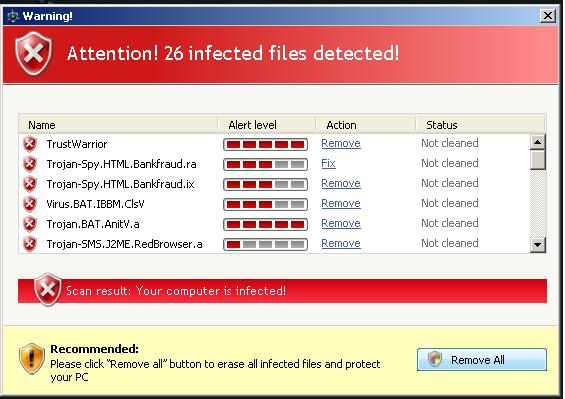Click the large red shield in header banner
Viewport: 565px width, 399px height.
pos(34,53)
